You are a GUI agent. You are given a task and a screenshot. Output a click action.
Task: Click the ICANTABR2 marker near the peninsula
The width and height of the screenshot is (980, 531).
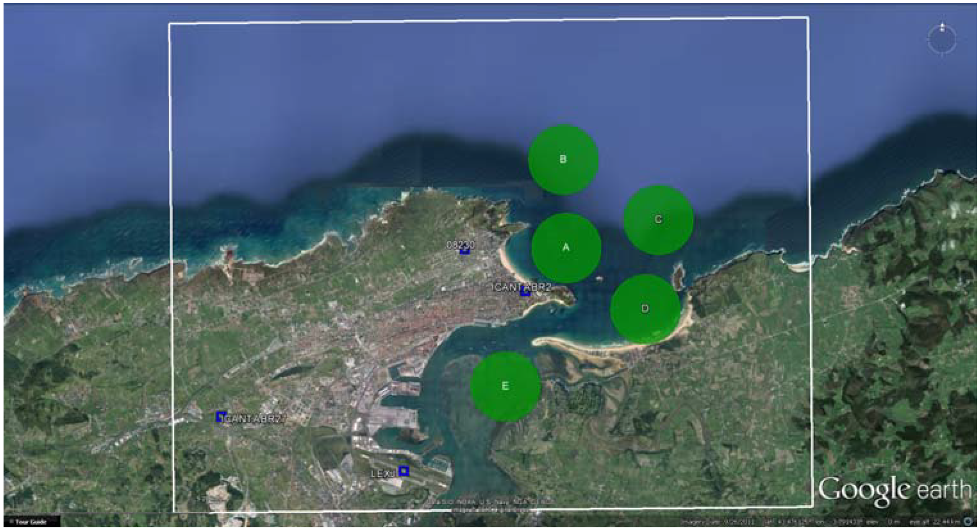pos(526,291)
